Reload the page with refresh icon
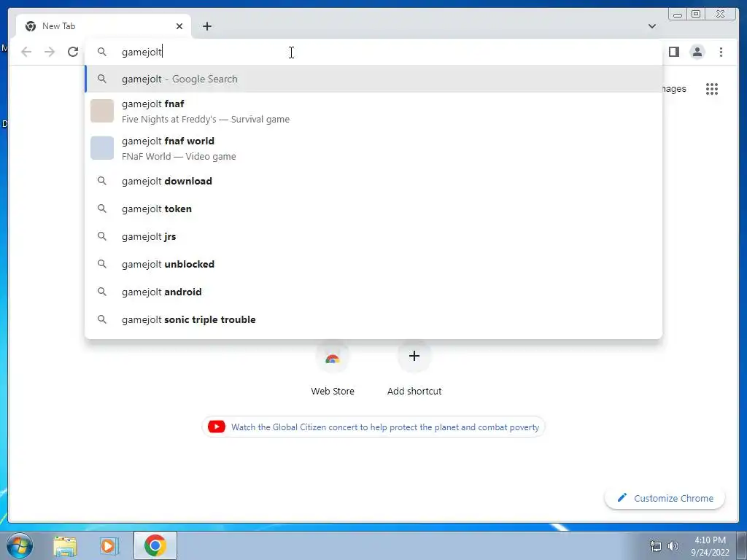The width and height of the screenshot is (747, 560). point(73,52)
